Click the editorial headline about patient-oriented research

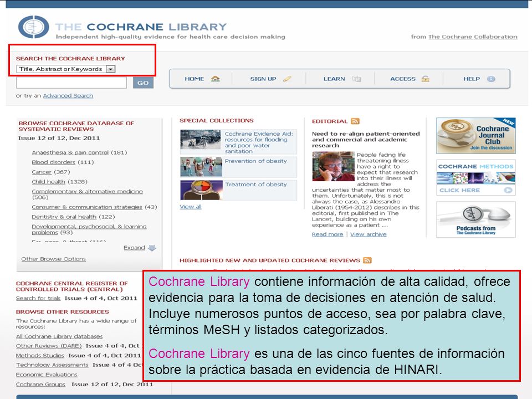coord(366,140)
